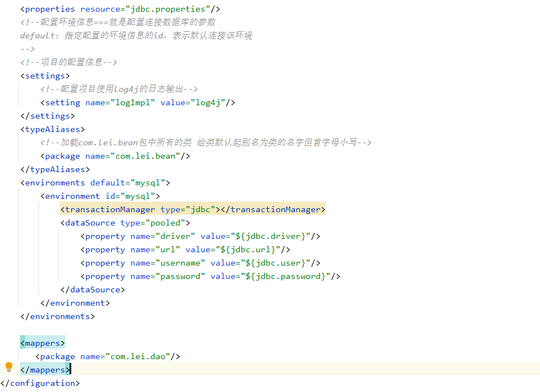Click the closing mappers tag

pyautogui.click(x=45, y=370)
